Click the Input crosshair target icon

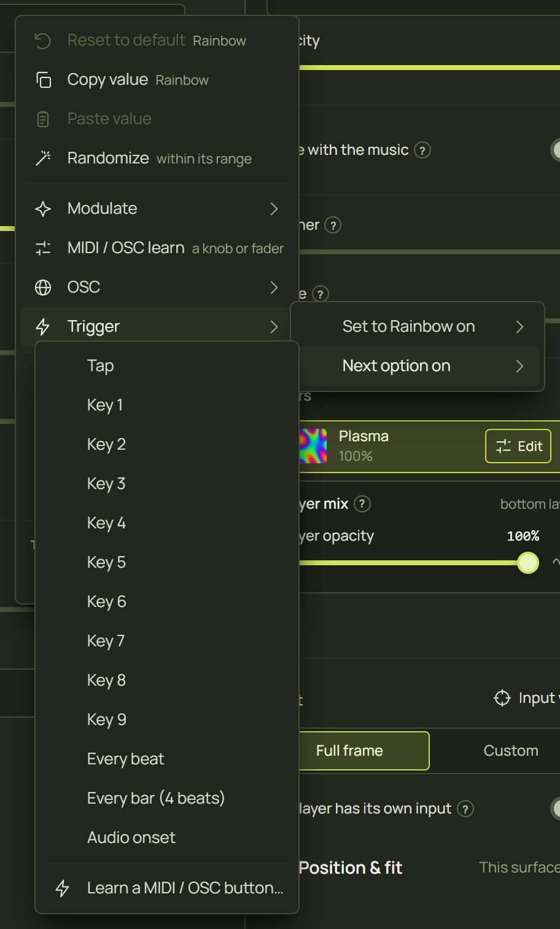(502, 699)
